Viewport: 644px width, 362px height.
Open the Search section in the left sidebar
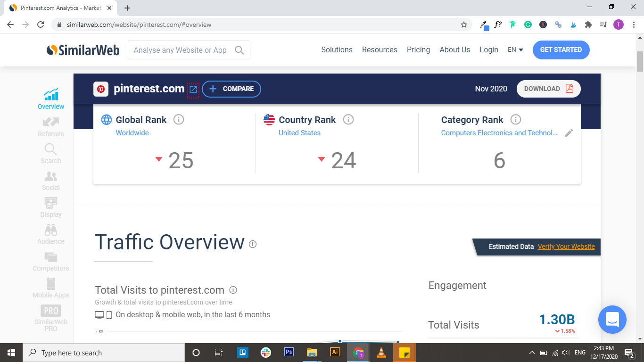(x=51, y=154)
